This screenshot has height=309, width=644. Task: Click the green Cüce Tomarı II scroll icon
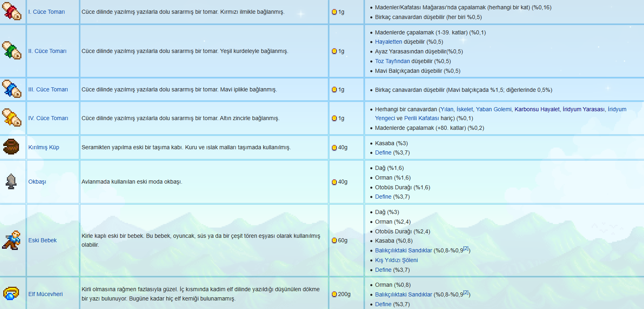tap(12, 50)
